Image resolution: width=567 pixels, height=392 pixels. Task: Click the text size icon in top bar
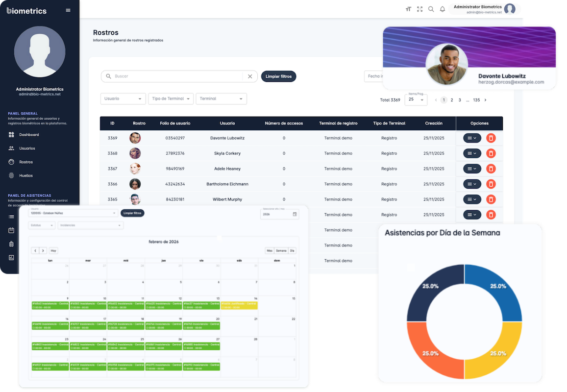click(408, 9)
